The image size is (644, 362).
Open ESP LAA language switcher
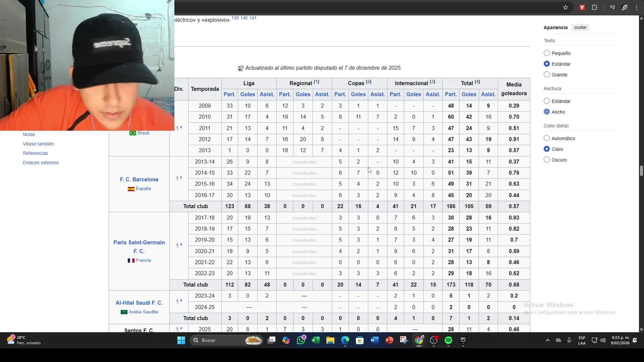[x=582, y=340]
